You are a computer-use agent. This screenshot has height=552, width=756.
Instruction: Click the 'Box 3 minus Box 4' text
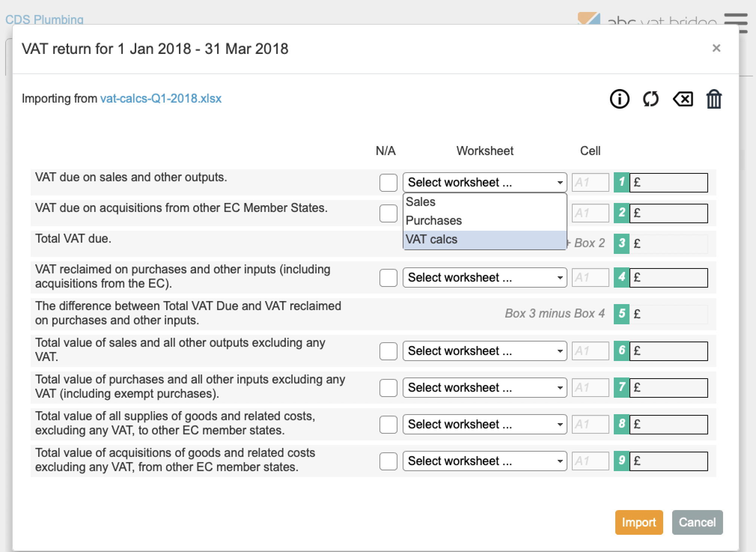(x=555, y=313)
